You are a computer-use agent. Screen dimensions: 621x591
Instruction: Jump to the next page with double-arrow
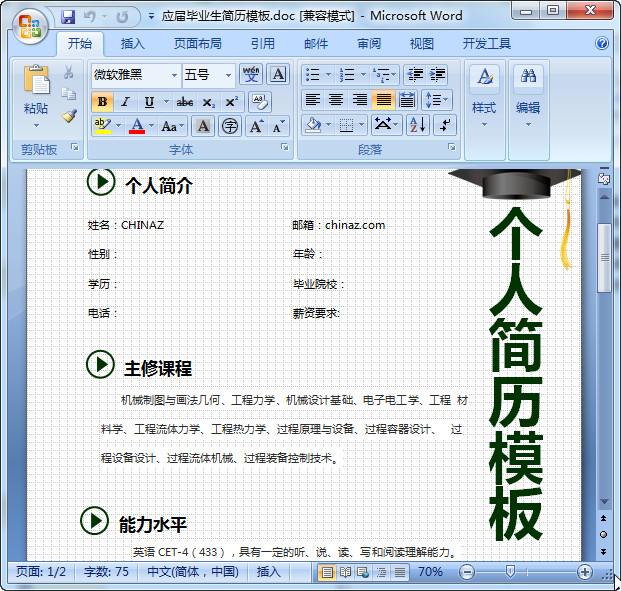coord(604,551)
